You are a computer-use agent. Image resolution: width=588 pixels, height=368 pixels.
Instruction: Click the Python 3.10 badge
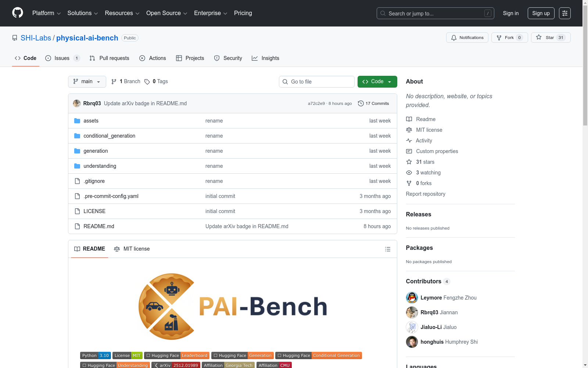[96, 355]
